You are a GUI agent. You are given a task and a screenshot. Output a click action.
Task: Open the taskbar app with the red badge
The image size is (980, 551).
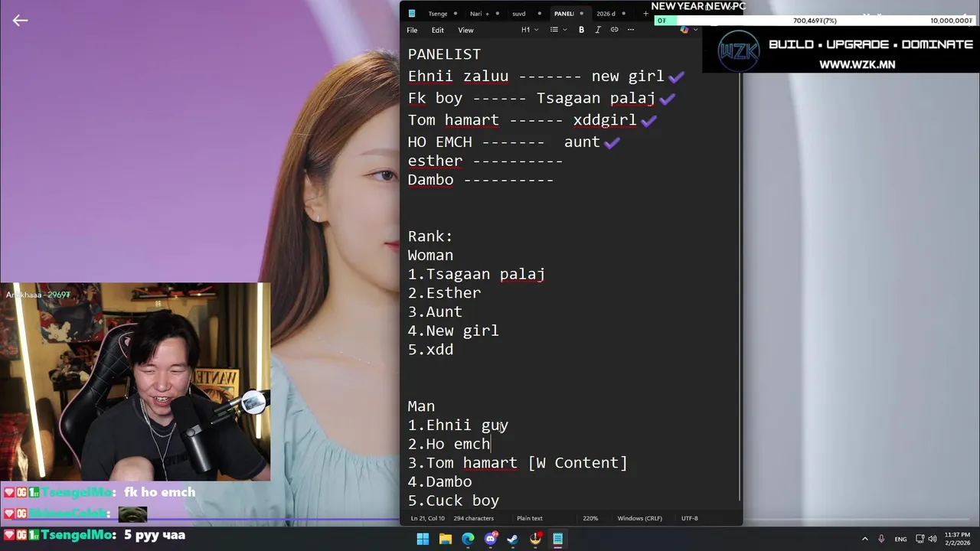(536, 539)
